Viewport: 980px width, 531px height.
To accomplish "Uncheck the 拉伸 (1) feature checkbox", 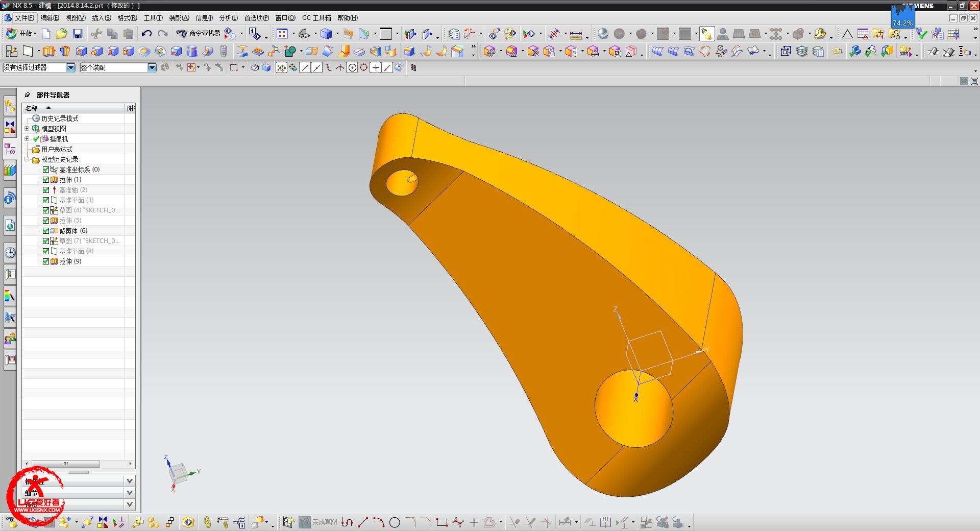I will tap(46, 180).
